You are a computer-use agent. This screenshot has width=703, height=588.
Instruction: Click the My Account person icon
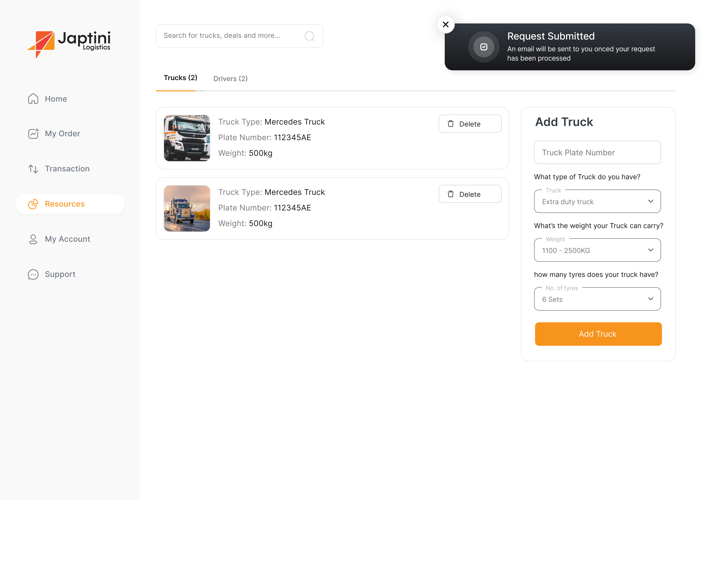[x=33, y=239]
